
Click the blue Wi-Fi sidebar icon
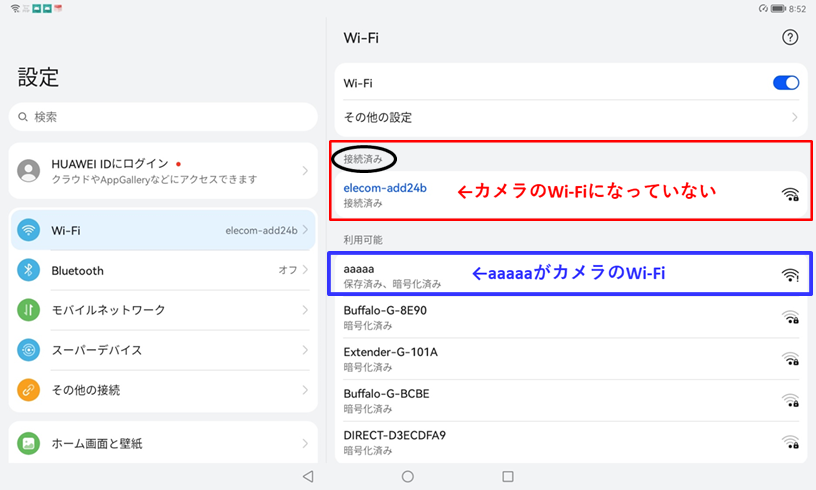click(29, 230)
